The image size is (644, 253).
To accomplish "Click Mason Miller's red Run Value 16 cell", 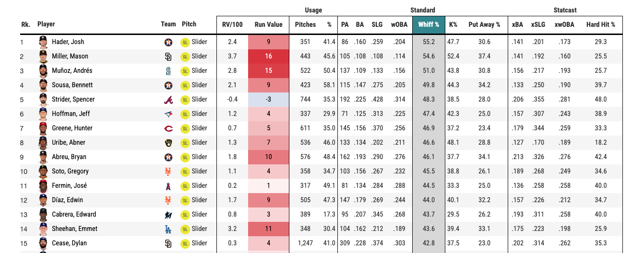I will [268, 57].
